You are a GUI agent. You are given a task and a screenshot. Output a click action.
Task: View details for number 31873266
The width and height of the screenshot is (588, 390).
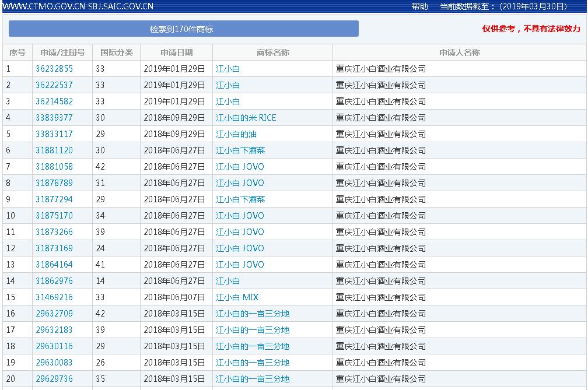(54, 232)
